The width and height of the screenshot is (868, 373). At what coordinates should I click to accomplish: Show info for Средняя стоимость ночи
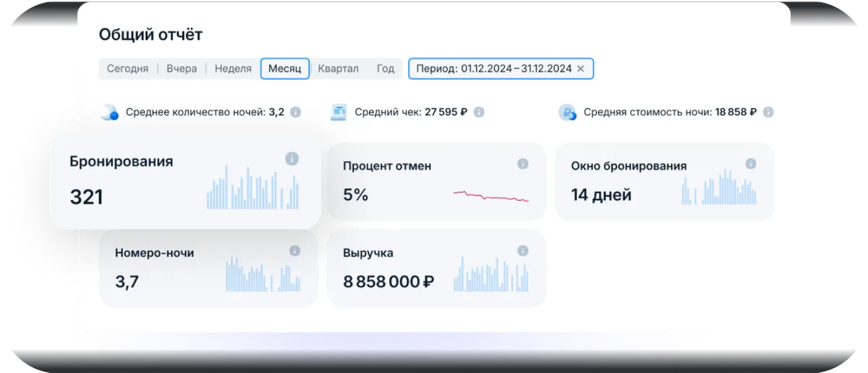click(x=768, y=112)
